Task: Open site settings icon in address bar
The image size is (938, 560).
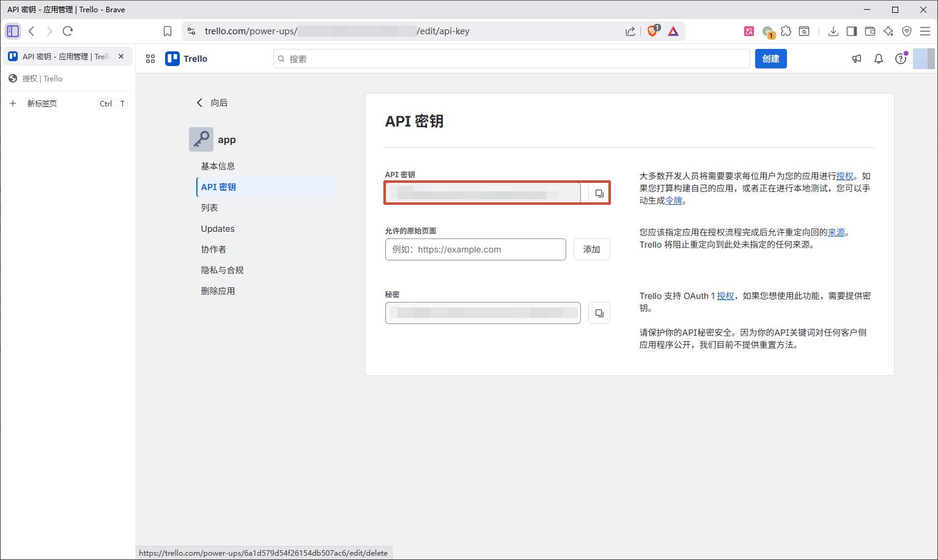Action: pyautogui.click(x=191, y=31)
